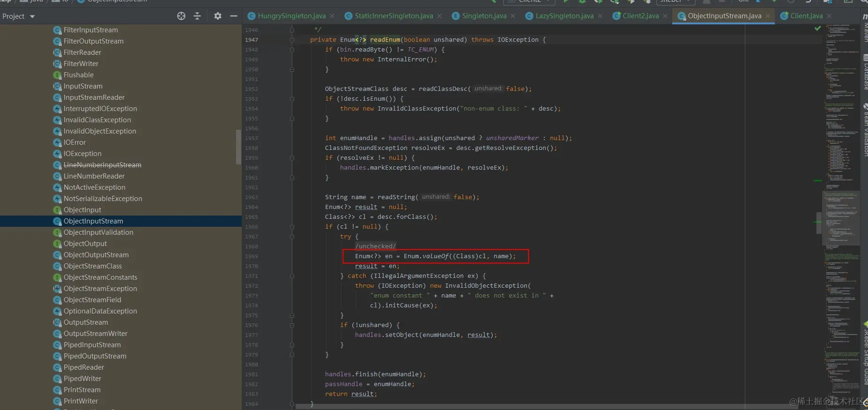Select ObjectInputValidation in project tree
The image size is (868, 410).
(x=98, y=232)
